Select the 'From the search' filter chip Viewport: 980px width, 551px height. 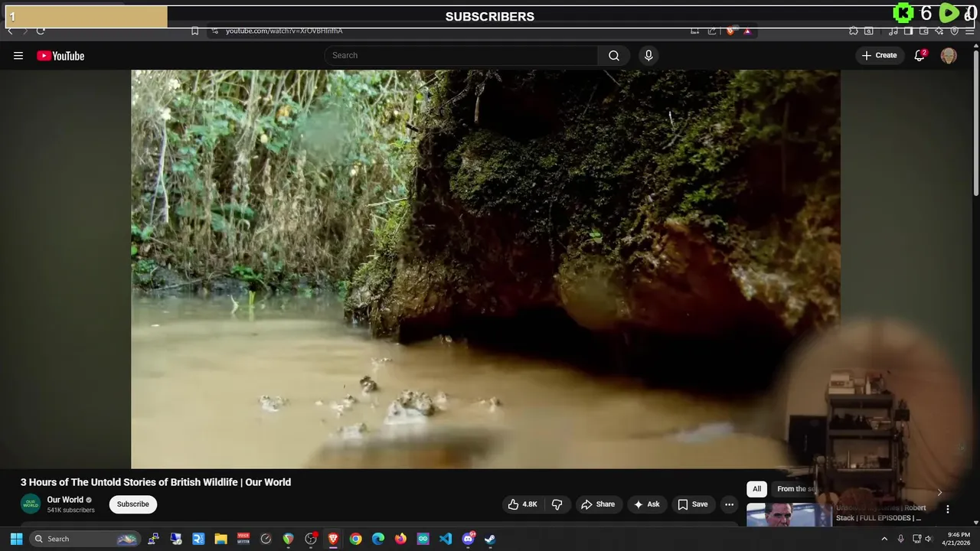pyautogui.click(x=796, y=489)
